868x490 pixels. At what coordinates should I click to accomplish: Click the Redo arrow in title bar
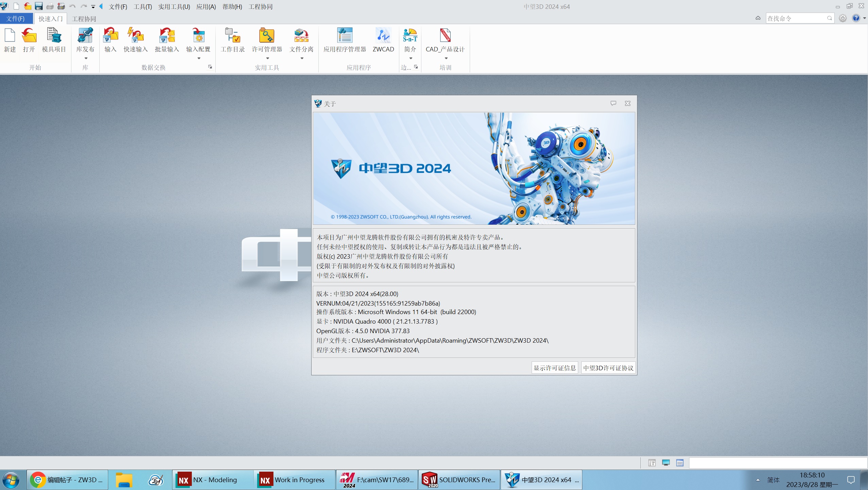click(83, 6)
